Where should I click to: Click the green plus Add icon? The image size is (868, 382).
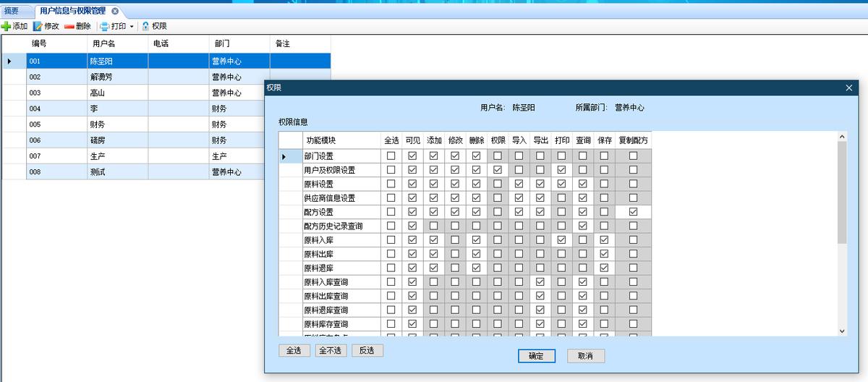(6, 26)
